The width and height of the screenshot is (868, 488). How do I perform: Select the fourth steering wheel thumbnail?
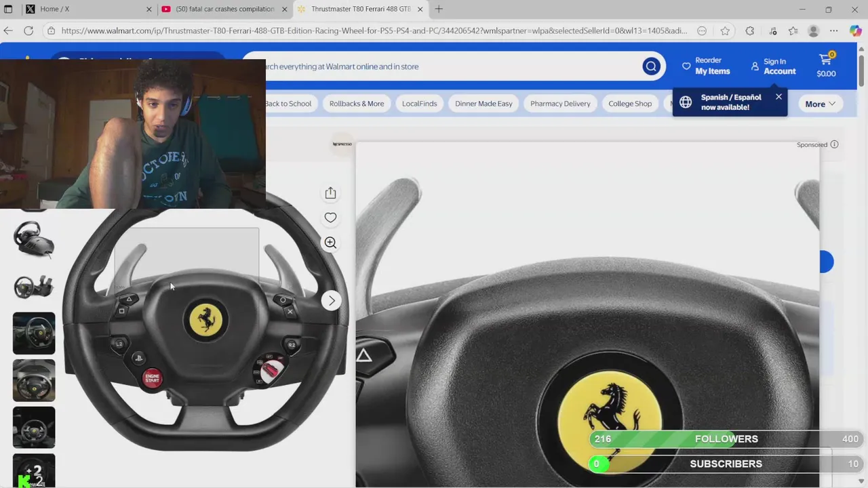tap(34, 380)
